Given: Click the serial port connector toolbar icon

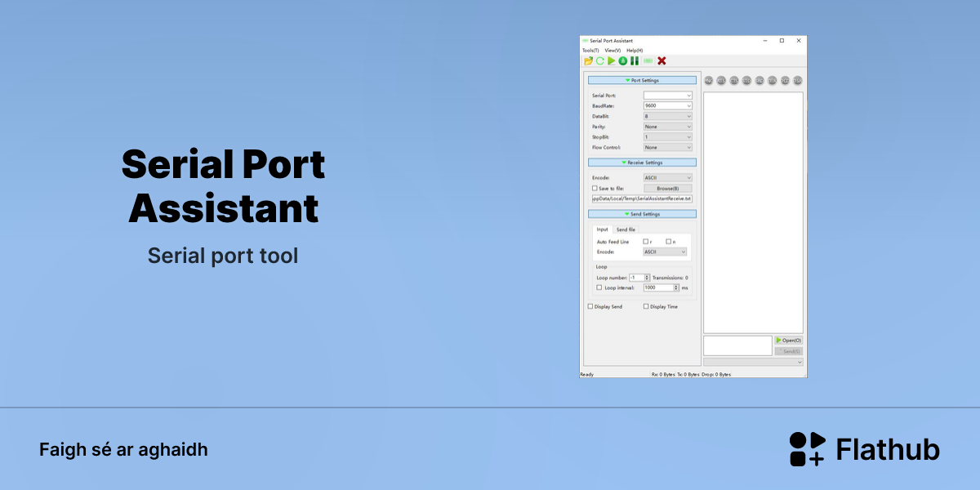Looking at the screenshot, I should coord(648,60).
